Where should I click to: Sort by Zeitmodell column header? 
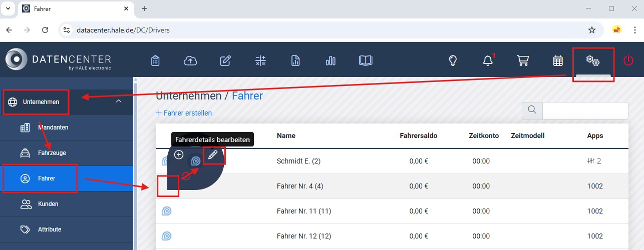(527, 135)
